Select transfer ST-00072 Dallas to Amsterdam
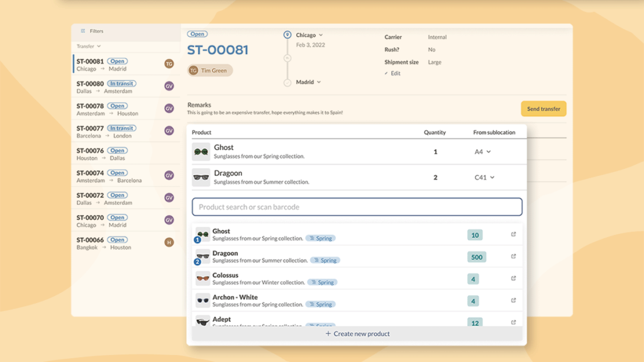This screenshot has height=362, width=644. tap(126, 198)
